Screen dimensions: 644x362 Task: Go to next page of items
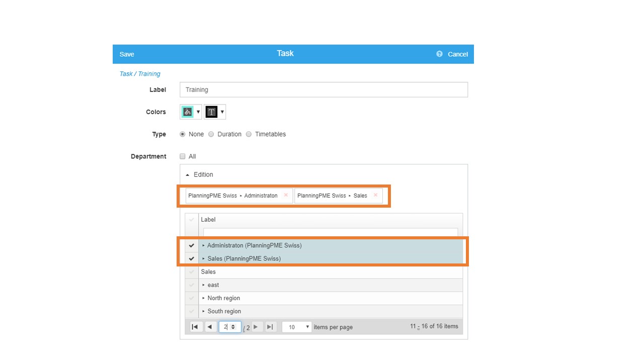[x=256, y=327]
